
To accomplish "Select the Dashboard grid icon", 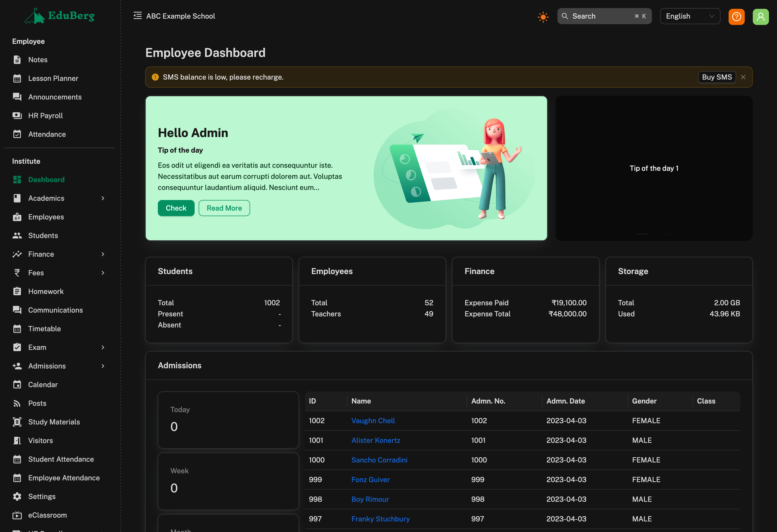I will point(17,180).
